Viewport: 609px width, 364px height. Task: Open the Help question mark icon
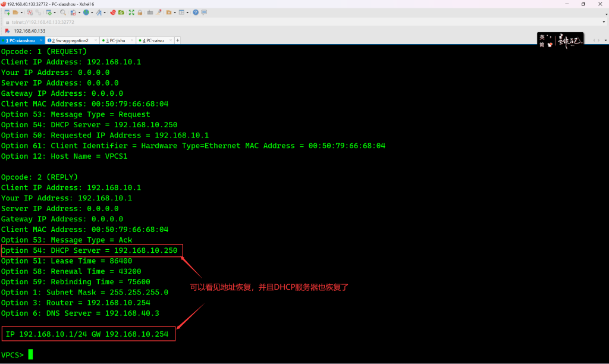pyautogui.click(x=195, y=12)
